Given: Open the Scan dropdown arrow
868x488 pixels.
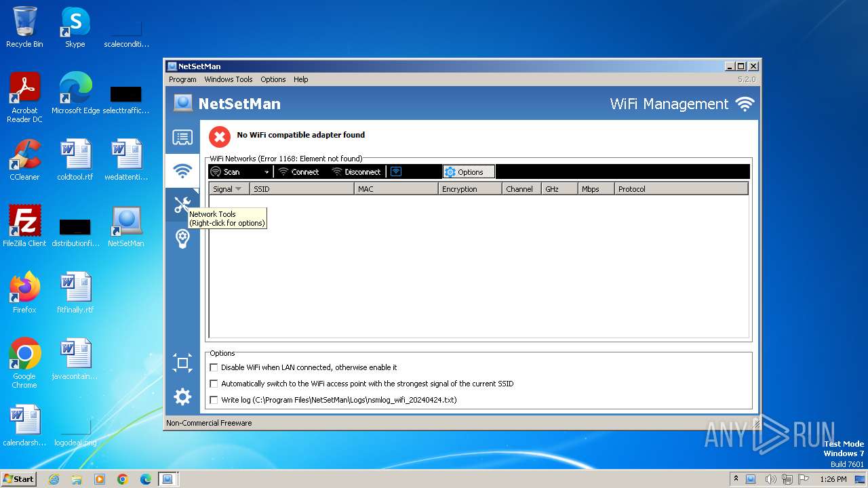Looking at the screenshot, I should pyautogui.click(x=267, y=172).
